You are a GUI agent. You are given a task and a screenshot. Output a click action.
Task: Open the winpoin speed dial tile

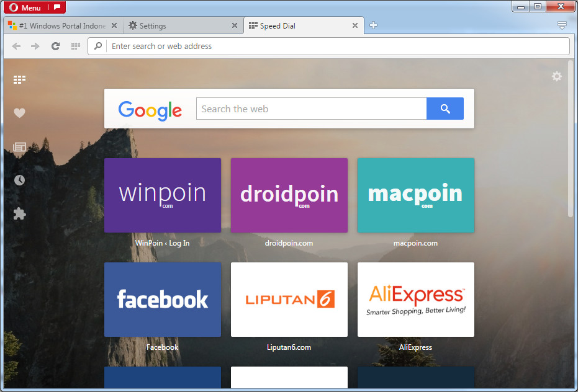pos(163,195)
